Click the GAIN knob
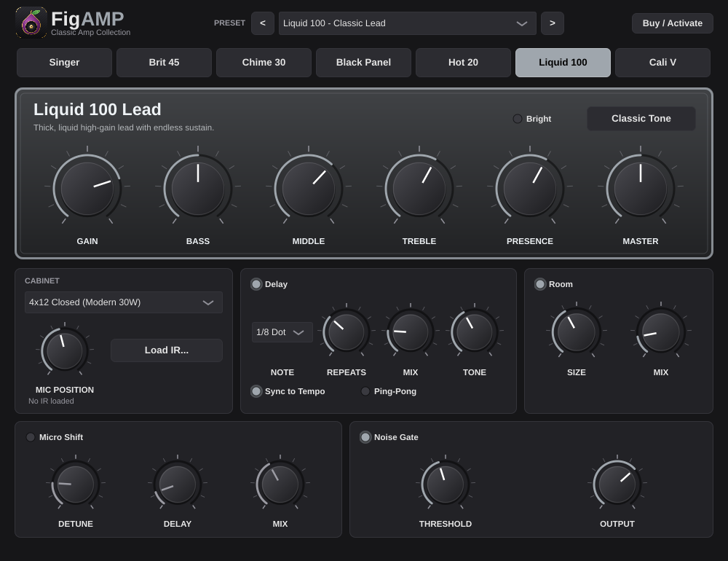 [x=87, y=188]
